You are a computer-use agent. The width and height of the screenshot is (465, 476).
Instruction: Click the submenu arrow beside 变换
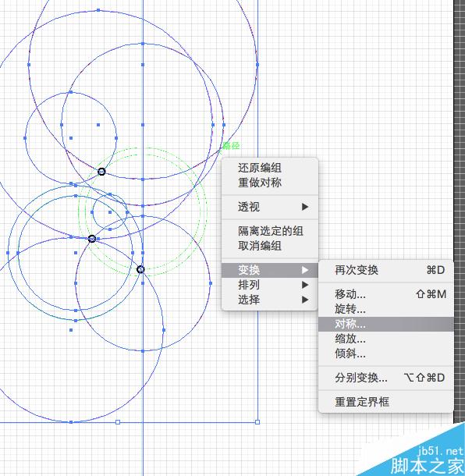pyautogui.click(x=305, y=270)
